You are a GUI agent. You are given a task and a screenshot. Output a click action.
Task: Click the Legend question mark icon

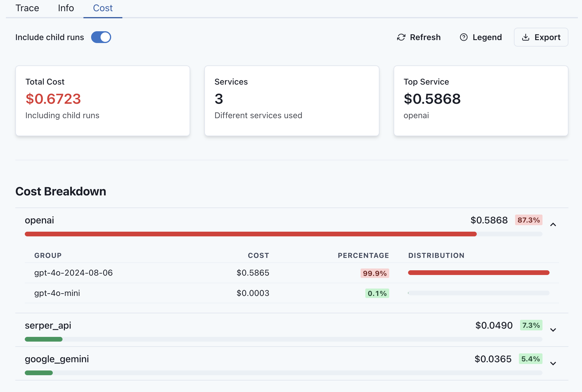[x=464, y=37]
